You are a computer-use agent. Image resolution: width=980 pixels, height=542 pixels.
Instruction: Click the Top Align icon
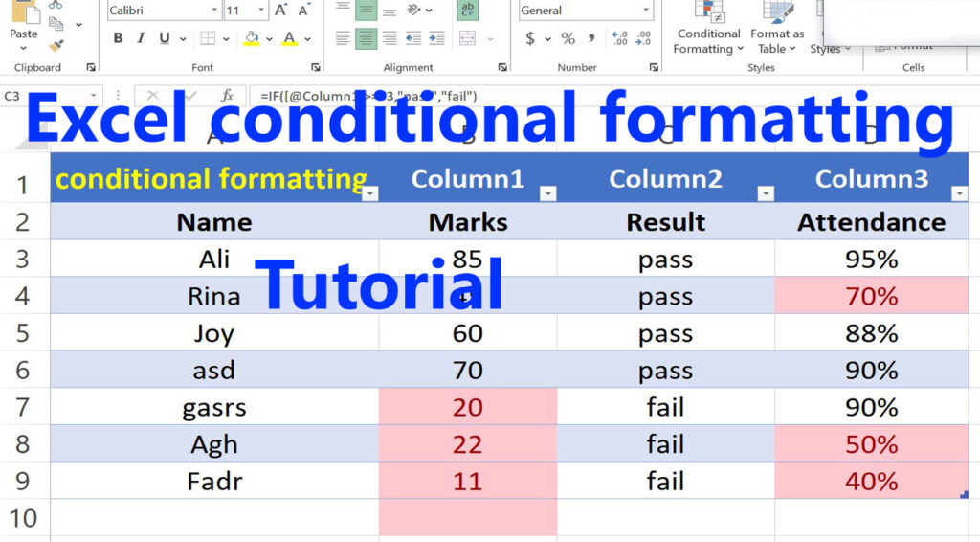[343, 8]
